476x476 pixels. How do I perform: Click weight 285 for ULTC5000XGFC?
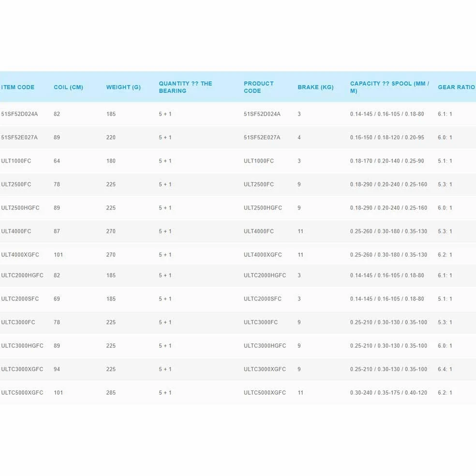111,392
